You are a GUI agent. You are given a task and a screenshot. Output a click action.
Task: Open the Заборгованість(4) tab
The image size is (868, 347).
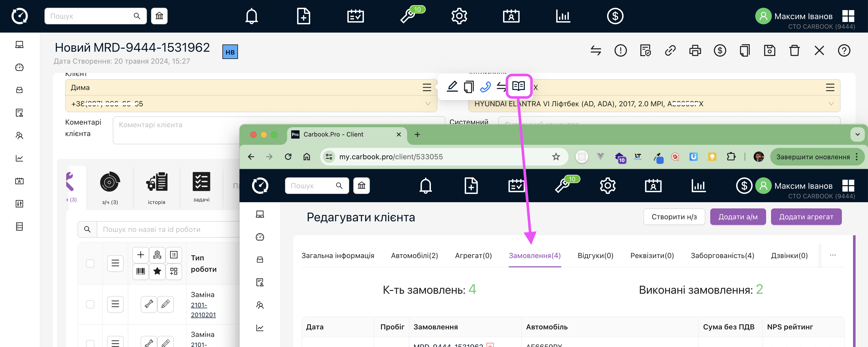click(722, 256)
